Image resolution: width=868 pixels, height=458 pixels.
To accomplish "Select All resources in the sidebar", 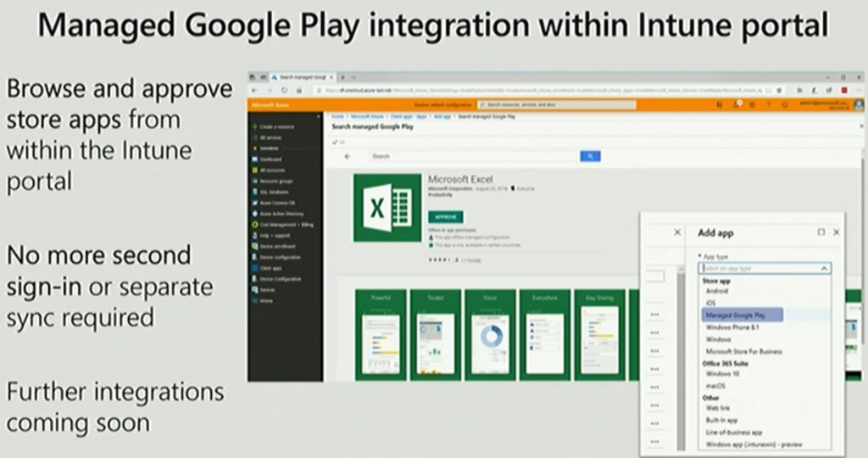I will (x=269, y=170).
